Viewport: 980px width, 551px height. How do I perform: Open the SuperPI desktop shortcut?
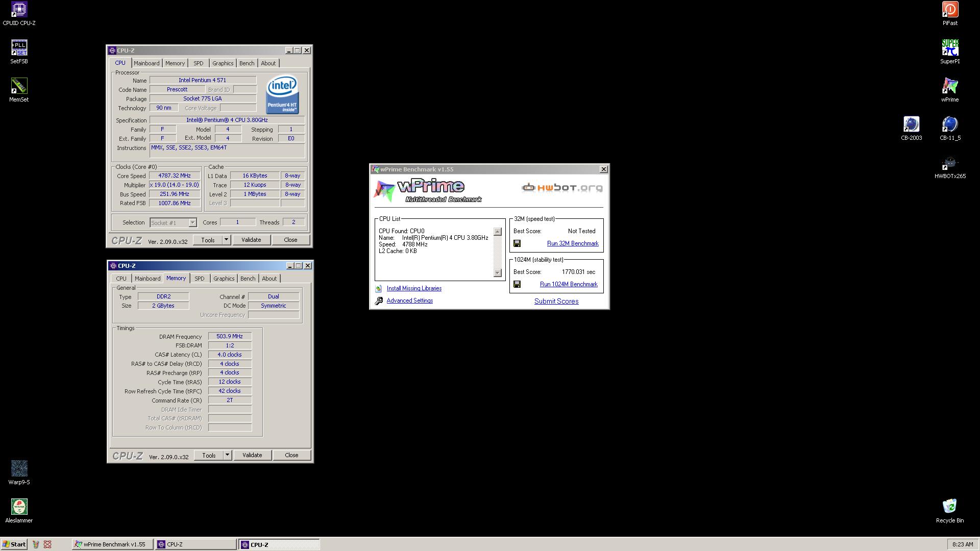point(950,52)
